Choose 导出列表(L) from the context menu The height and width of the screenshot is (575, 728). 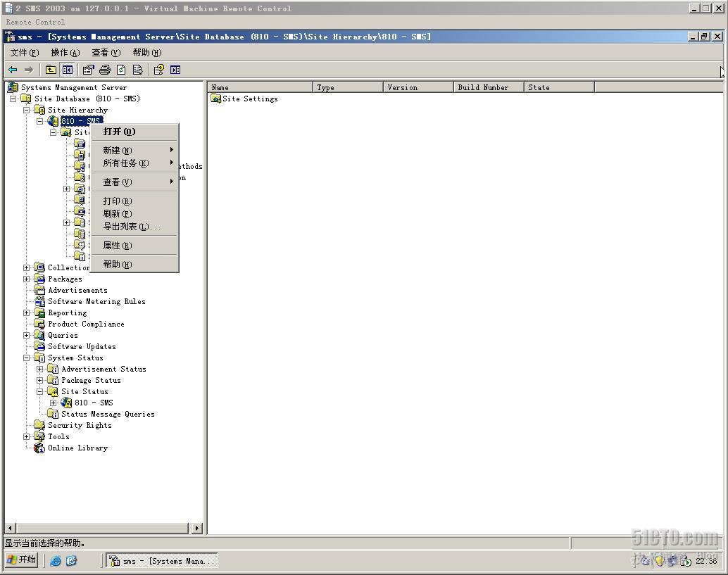[x=134, y=227]
